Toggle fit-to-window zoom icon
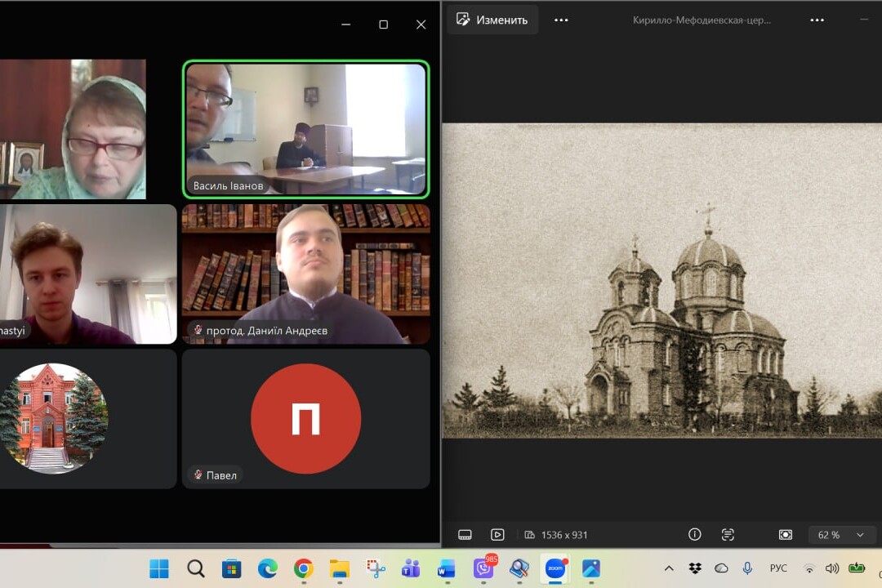 point(786,535)
